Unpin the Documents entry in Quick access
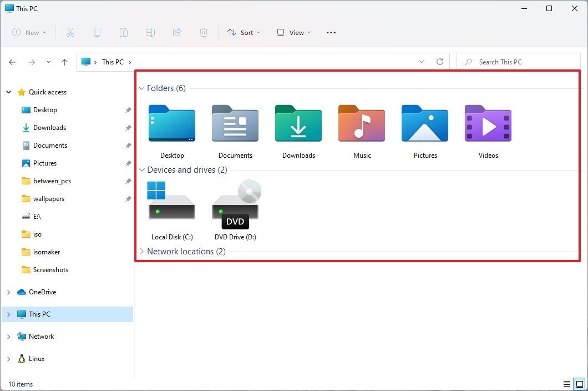Viewport: 588px width, 391px height. [128, 146]
